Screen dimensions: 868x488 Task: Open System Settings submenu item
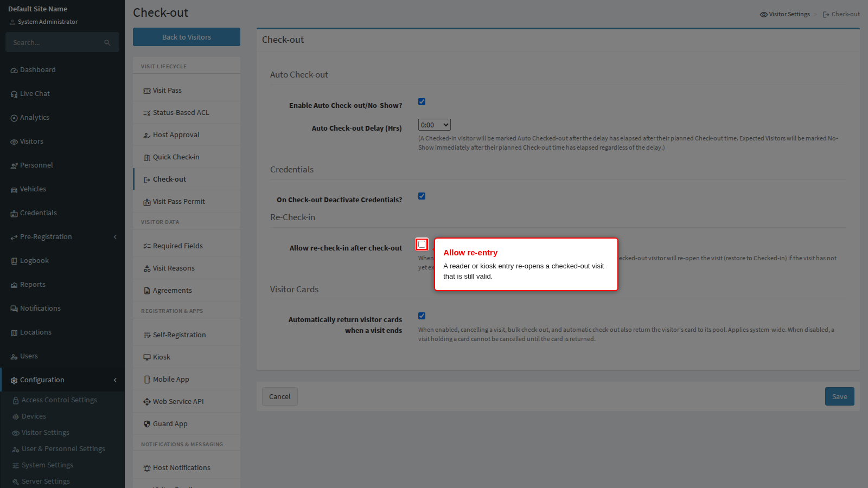[x=47, y=465]
